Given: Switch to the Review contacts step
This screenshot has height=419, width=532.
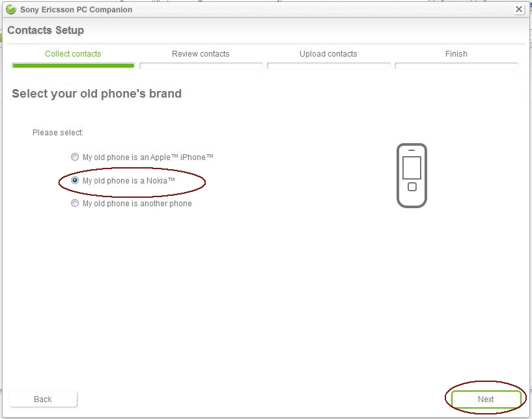Looking at the screenshot, I should (201, 54).
